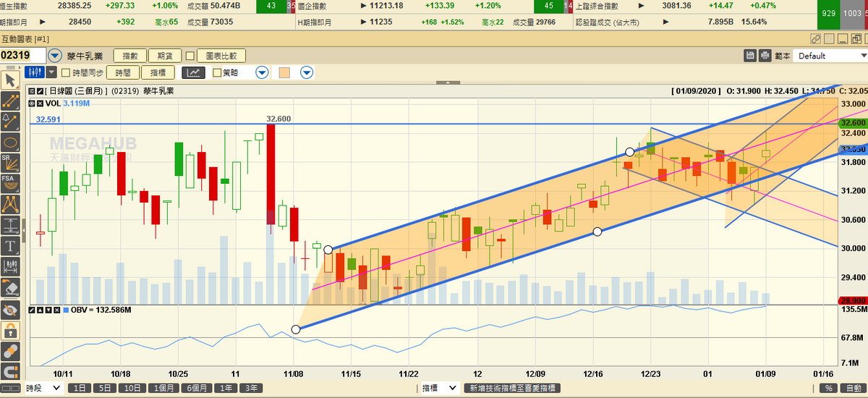
Task: Select the vertical measure tool
Action: click(x=10, y=225)
